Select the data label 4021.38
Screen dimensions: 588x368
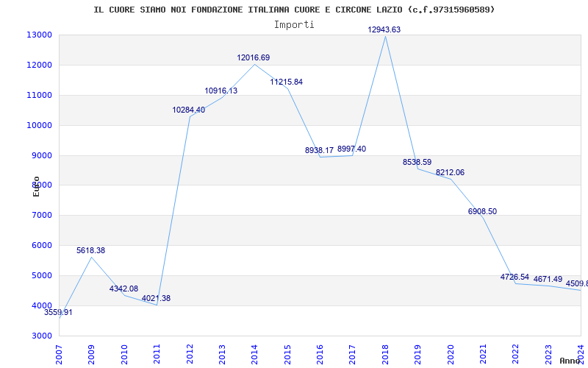point(156,299)
